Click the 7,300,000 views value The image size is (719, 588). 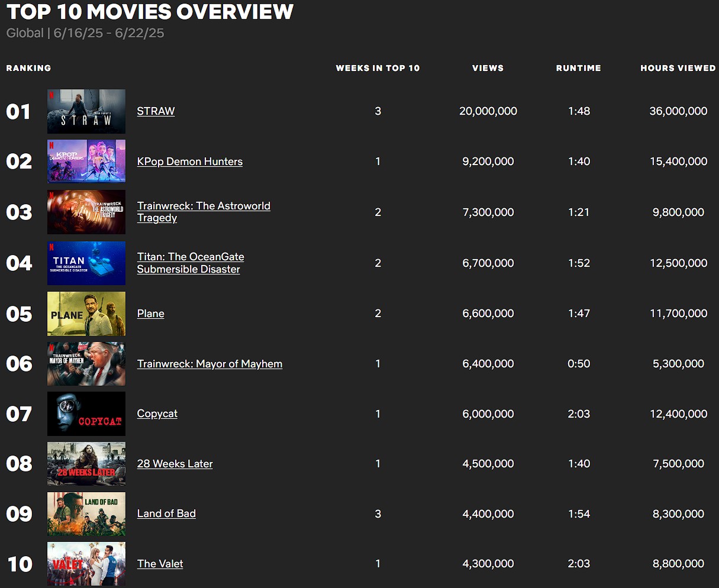click(x=488, y=212)
